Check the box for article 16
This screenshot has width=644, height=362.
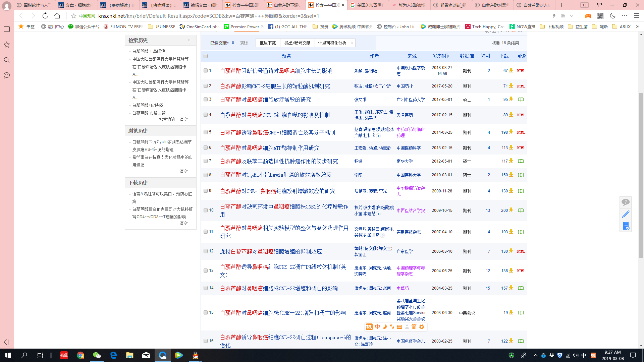[206, 341]
